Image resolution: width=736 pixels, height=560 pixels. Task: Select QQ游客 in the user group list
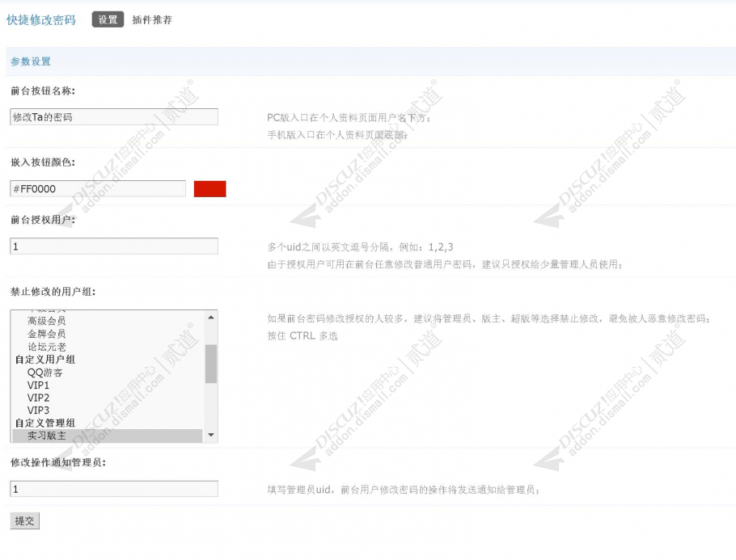click(x=44, y=373)
